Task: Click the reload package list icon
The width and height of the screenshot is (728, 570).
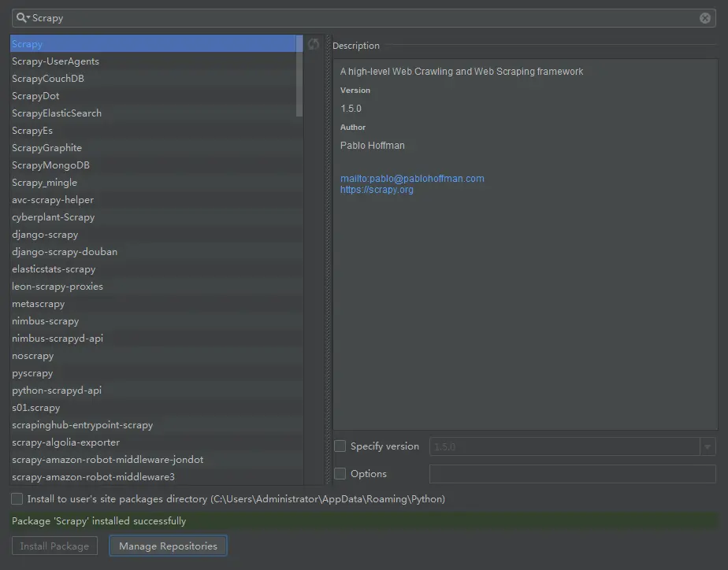Action: pos(314,44)
